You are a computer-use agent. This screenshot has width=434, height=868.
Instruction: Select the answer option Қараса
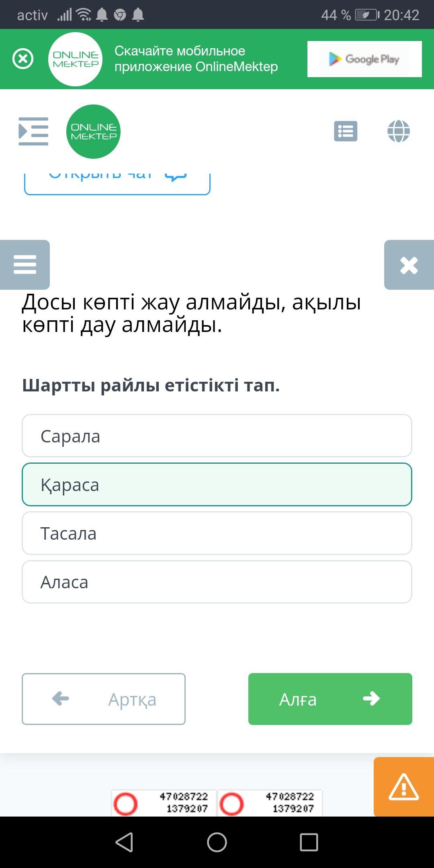217,485
